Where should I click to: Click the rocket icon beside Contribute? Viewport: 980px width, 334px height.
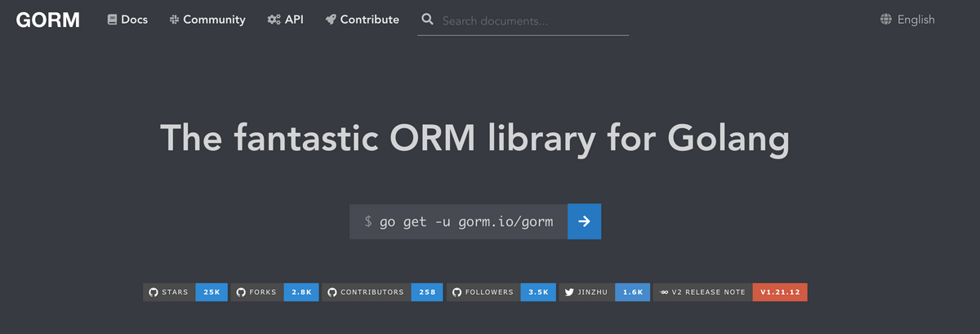(330, 20)
